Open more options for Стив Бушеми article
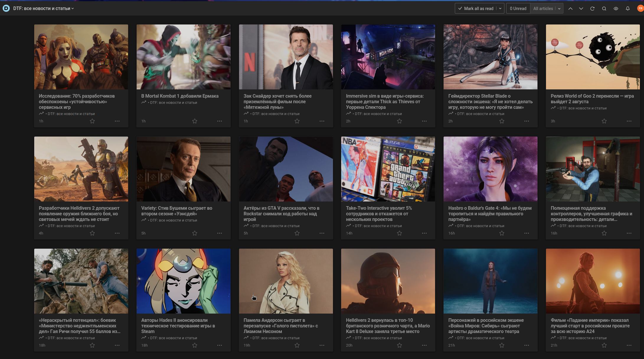This screenshot has width=644, height=359. (x=220, y=233)
